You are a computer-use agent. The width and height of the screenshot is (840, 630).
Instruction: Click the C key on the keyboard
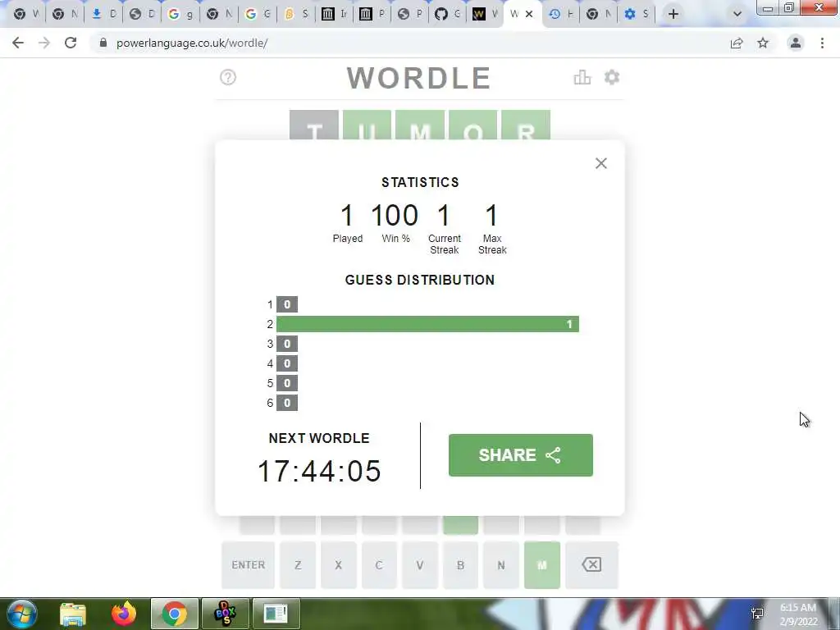point(379,564)
